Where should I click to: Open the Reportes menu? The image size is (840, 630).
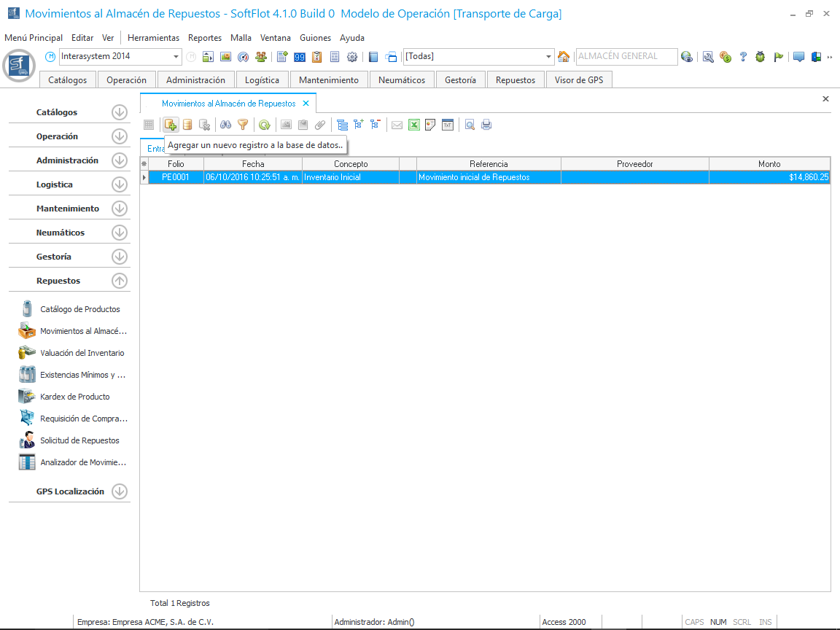click(x=204, y=38)
